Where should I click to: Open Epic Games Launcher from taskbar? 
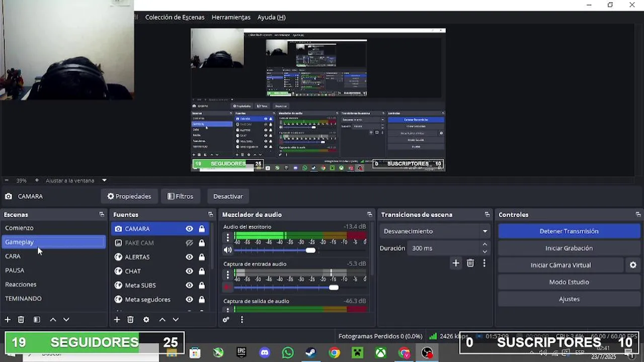pos(242,353)
